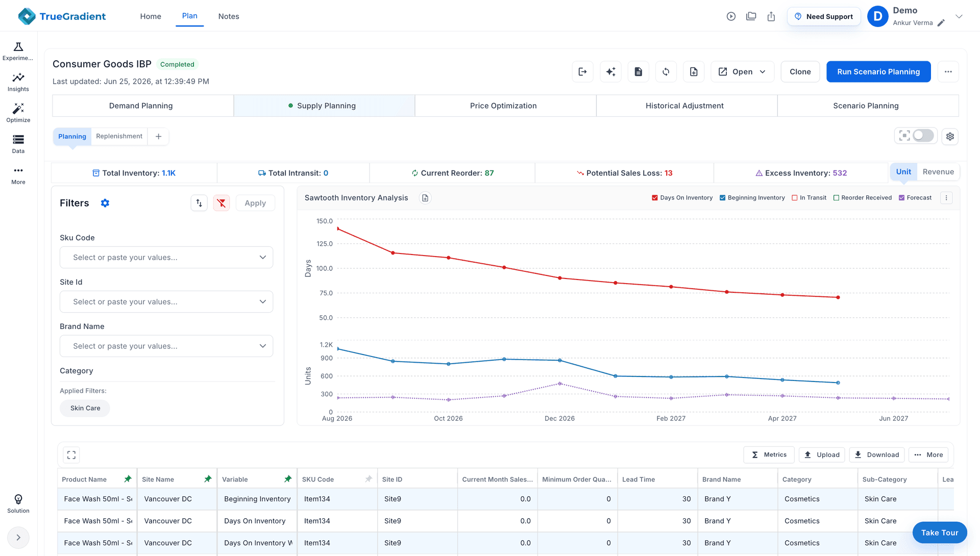The width and height of the screenshot is (980, 556).
Task: Switch to Demand Planning tab
Action: pyautogui.click(x=141, y=106)
